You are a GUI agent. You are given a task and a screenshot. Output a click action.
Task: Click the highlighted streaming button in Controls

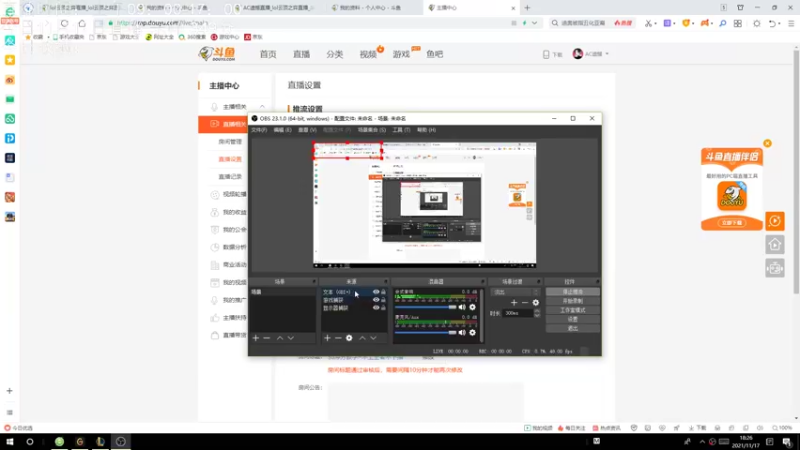tap(572, 292)
